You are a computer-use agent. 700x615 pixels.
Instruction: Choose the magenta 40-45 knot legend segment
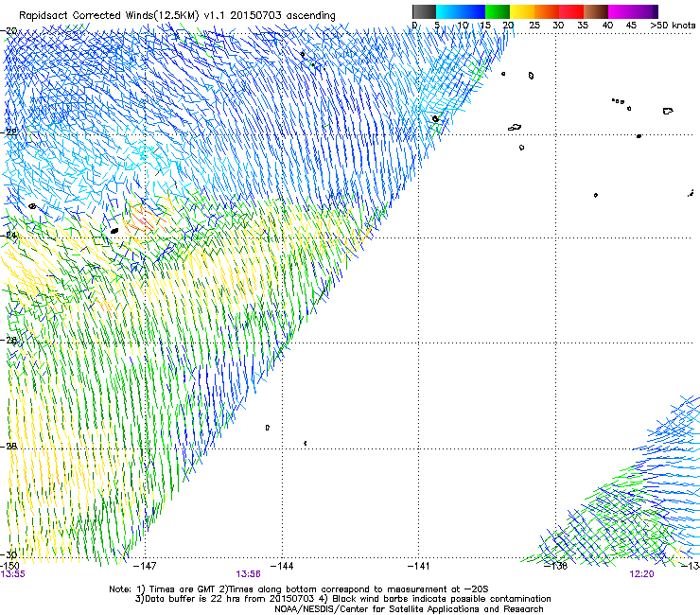coord(621,11)
